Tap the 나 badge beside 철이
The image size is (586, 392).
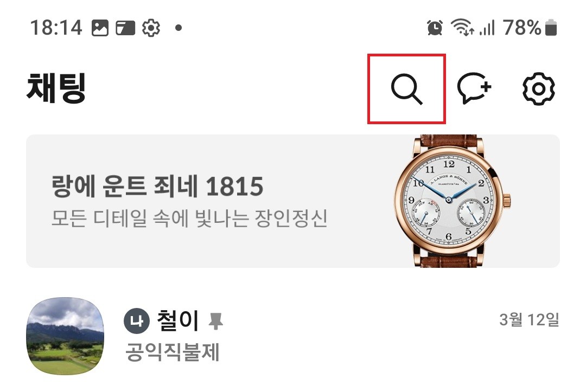(x=137, y=320)
